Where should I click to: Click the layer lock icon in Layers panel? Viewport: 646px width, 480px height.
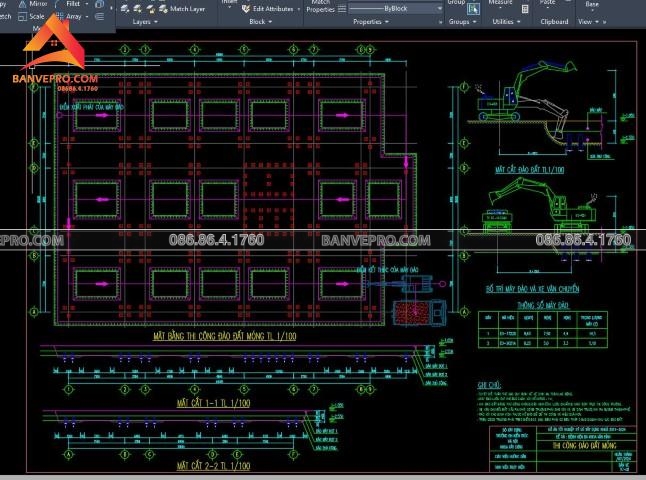click(150, 9)
